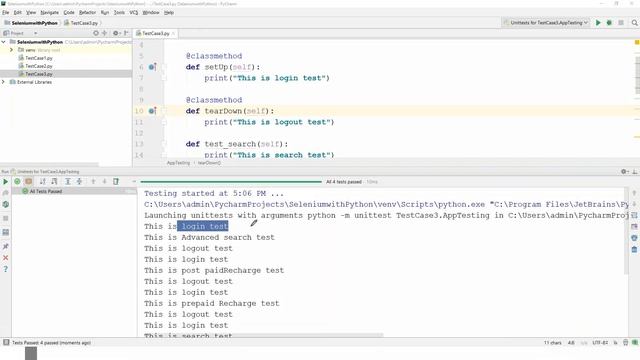Open the Tools menu

119,13
